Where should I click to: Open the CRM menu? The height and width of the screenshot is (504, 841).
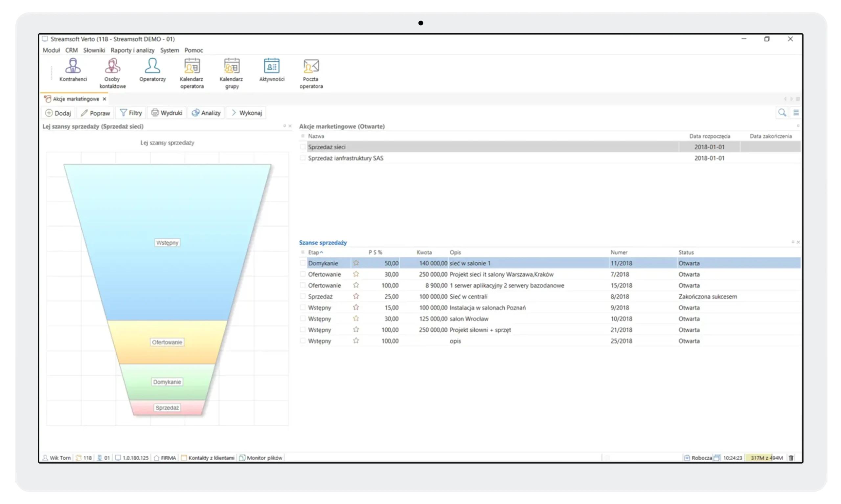71,50
